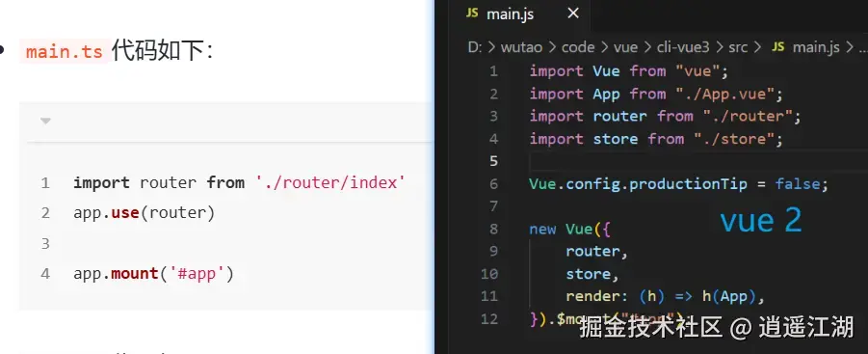The image size is (868, 354).
Task: Open the code breadcrumb segment
Action: [x=578, y=47]
